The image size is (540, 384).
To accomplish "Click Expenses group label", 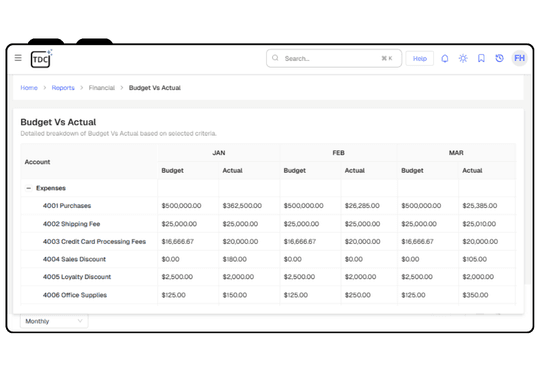I will (51, 188).
